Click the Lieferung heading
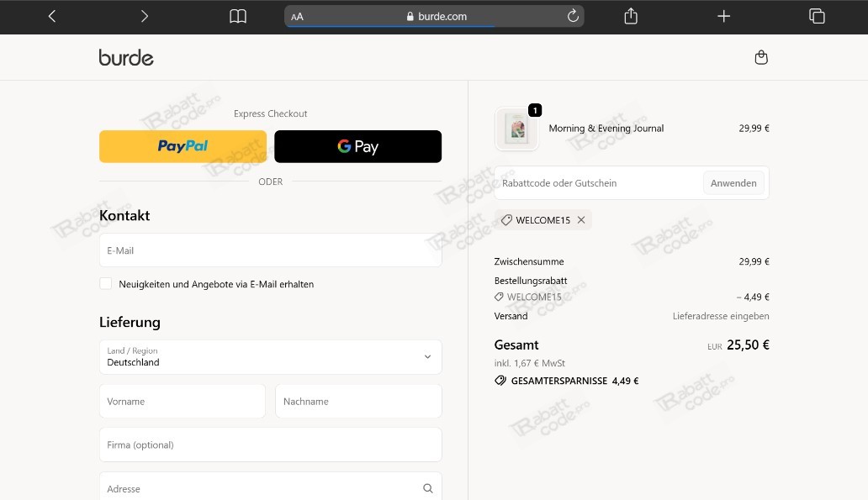 [130, 322]
